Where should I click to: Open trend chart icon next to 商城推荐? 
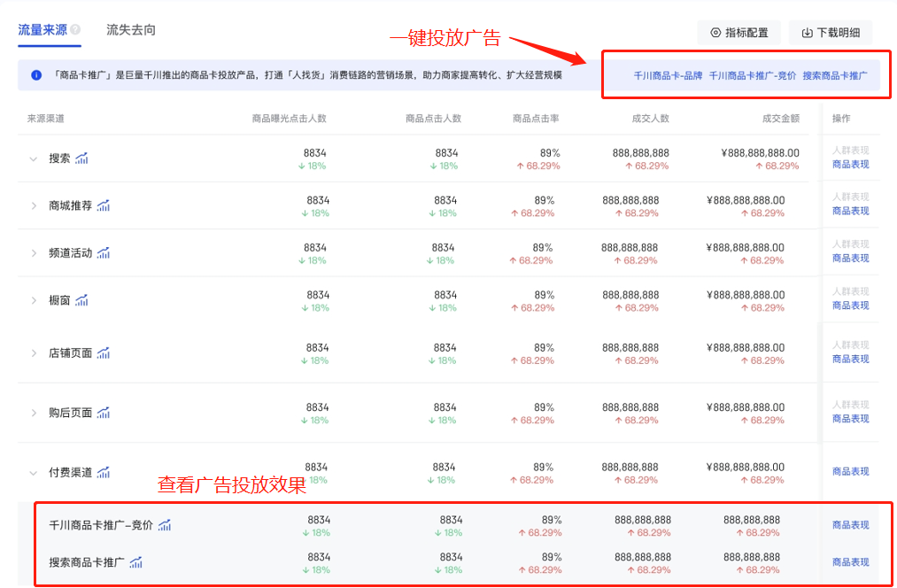[103, 206]
